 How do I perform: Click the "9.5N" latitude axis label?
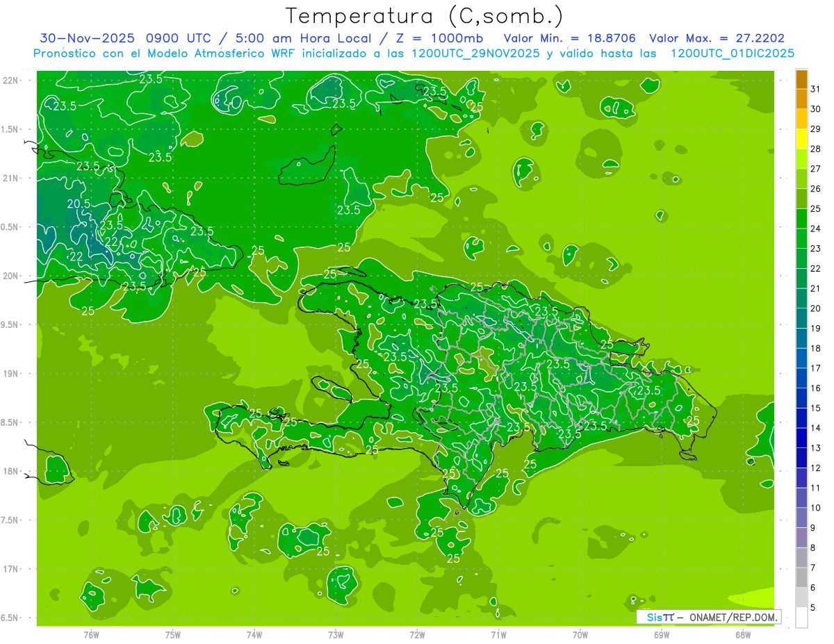point(9,324)
